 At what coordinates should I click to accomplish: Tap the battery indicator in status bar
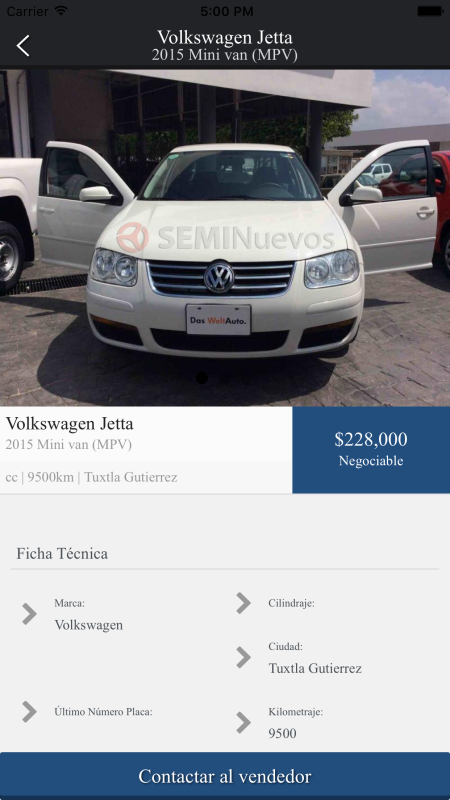click(430, 11)
